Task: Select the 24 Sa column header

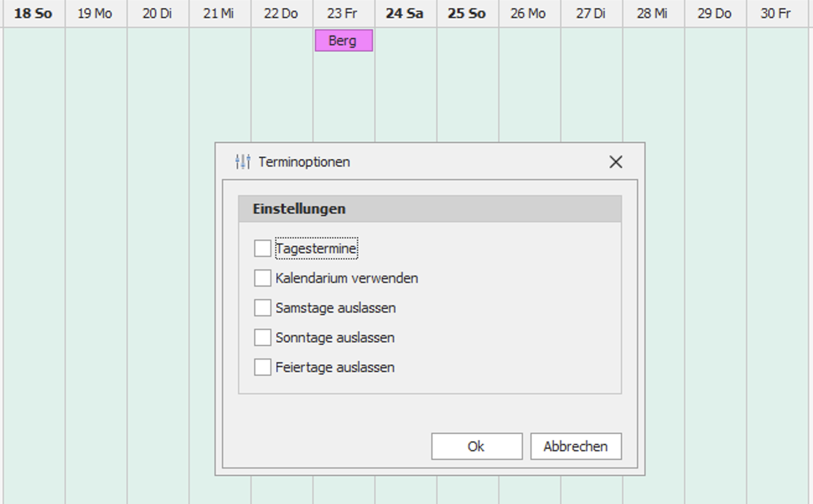Action: [x=405, y=11]
